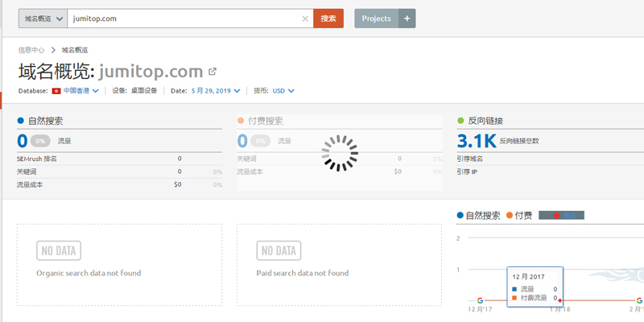
Task: Click the 付费搜索 section heading
Action: pos(266,121)
